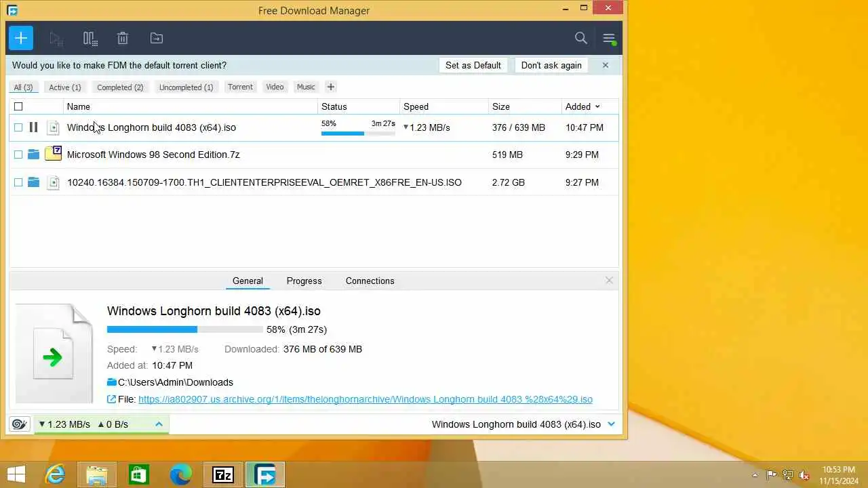Open Microsoft Edge from taskbar

point(181,475)
